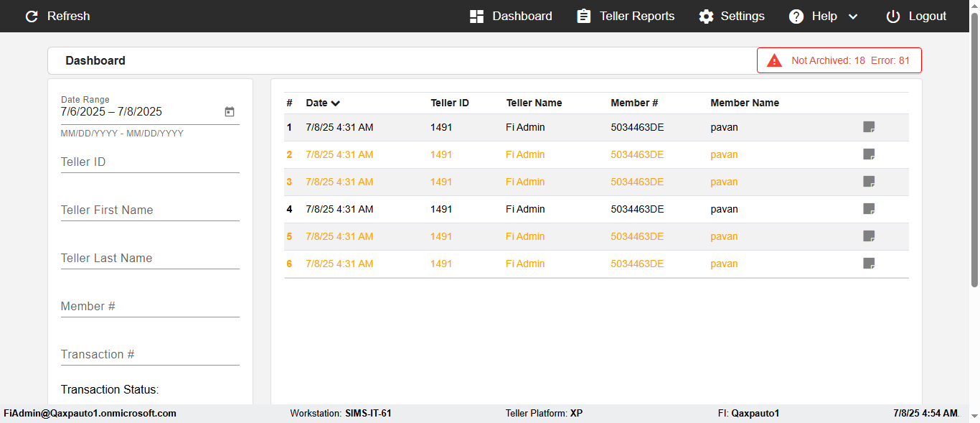Open the note icon for row 4
The image size is (980, 423).
(x=869, y=210)
